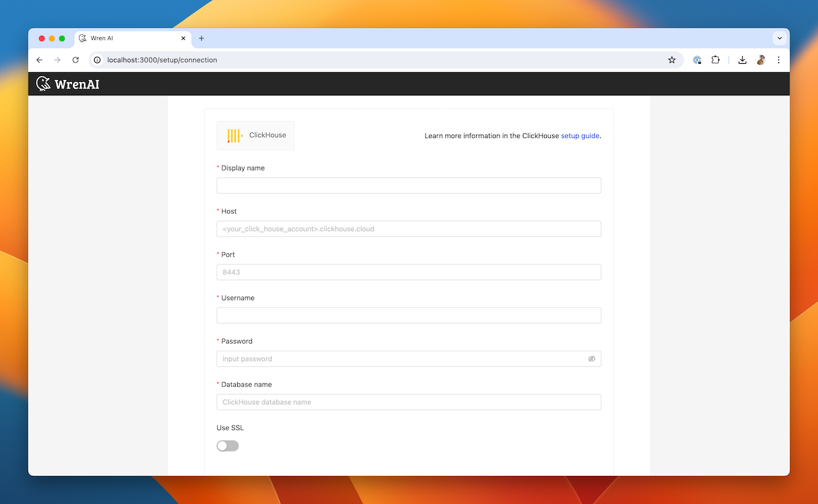This screenshot has height=504, width=818.
Task: Click the Username text box
Action: (x=409, y=316)
